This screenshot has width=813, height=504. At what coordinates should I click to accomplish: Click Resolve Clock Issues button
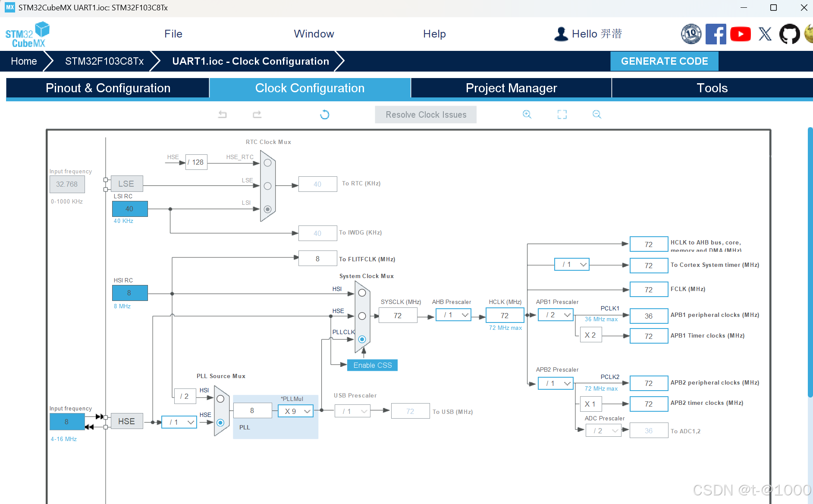point(426,115)
